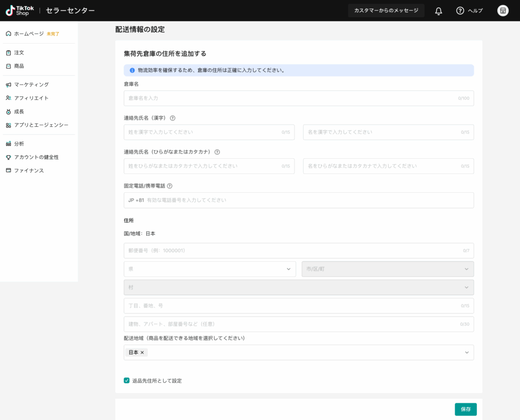Open the 村 dropdown

click(299, 288)
